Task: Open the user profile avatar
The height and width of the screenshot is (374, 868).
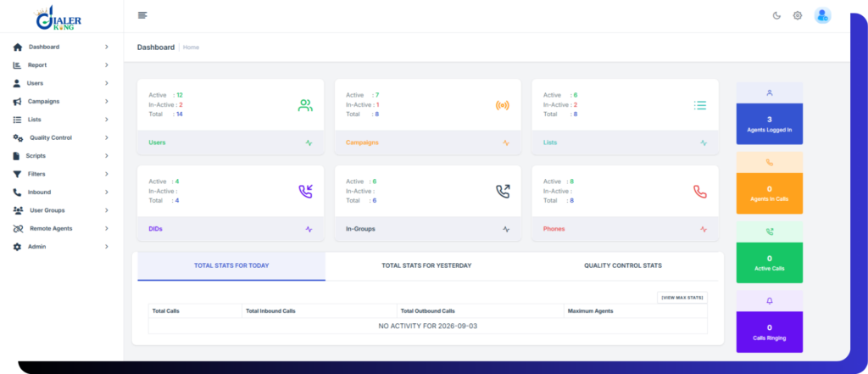Action: pyautogui.click(x=822, y=15)
